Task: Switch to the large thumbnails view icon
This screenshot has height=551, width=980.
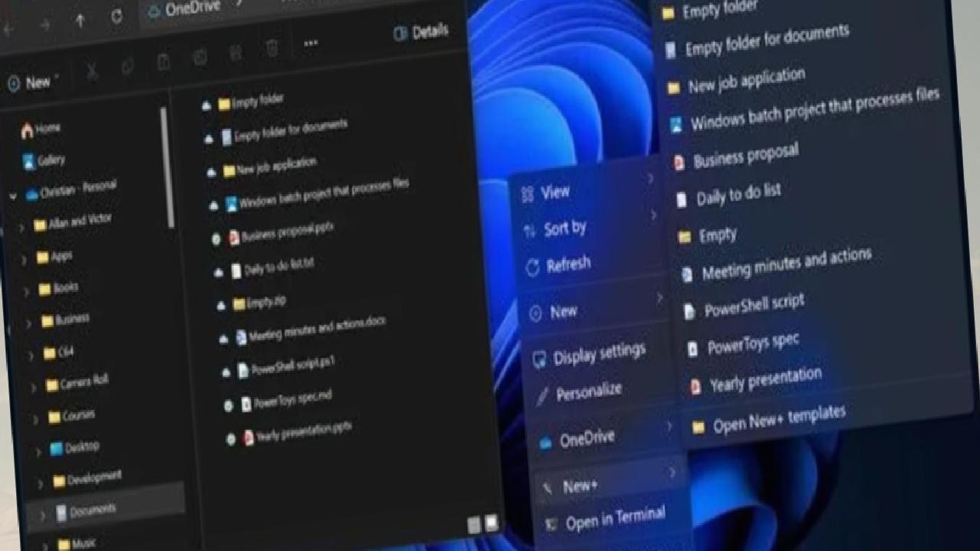Action: pos(492,522)
